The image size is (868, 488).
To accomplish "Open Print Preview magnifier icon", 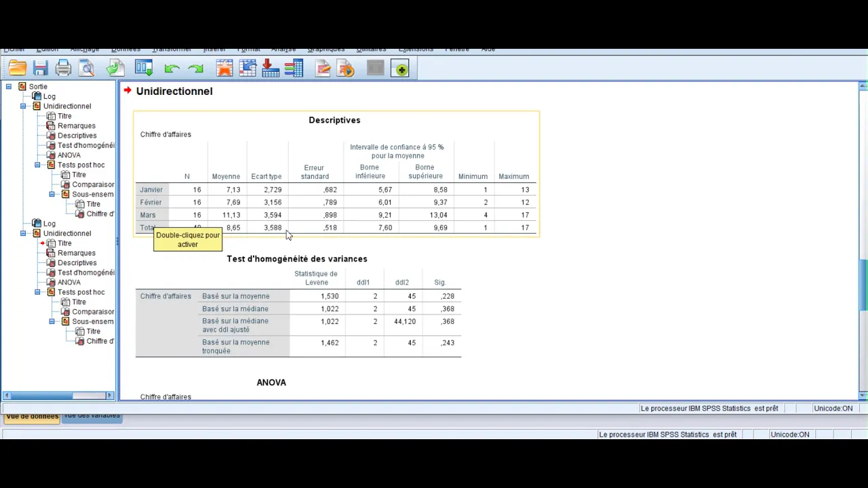I will (x=87, y=68).
